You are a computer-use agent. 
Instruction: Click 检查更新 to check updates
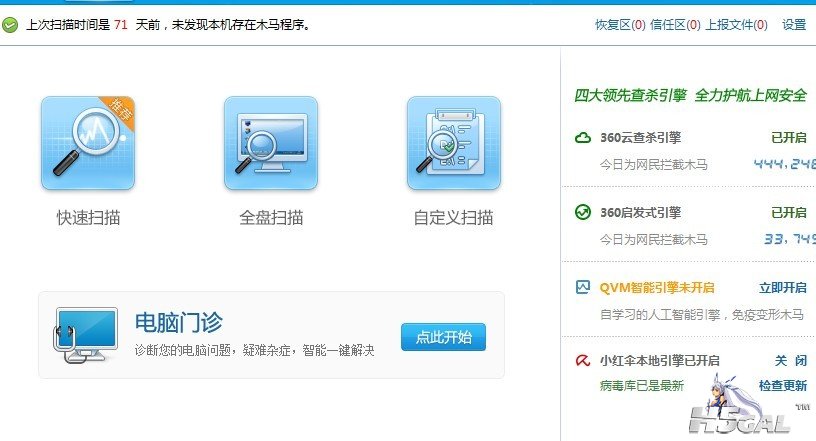pyautogui.click(x=783, y=385)
